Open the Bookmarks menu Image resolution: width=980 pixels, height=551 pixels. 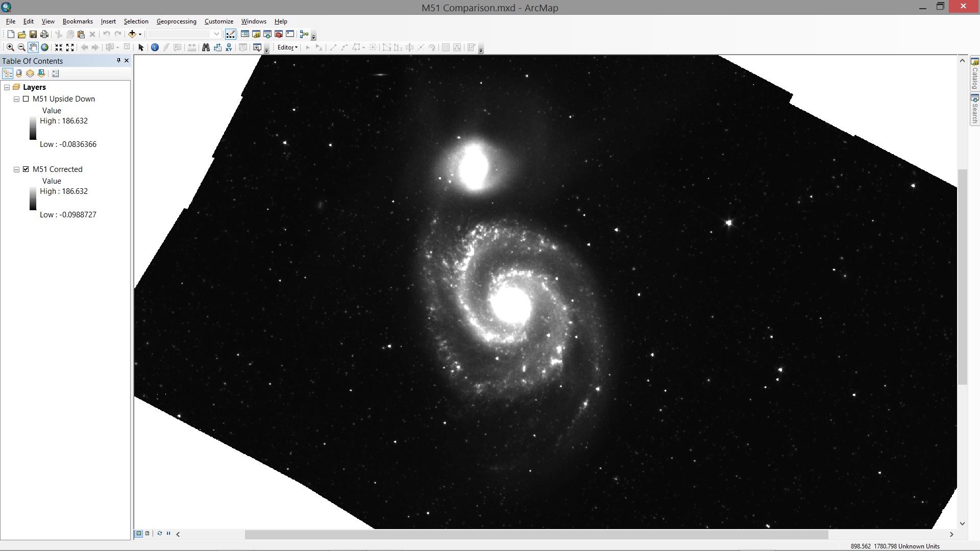[x=77, y=21]
